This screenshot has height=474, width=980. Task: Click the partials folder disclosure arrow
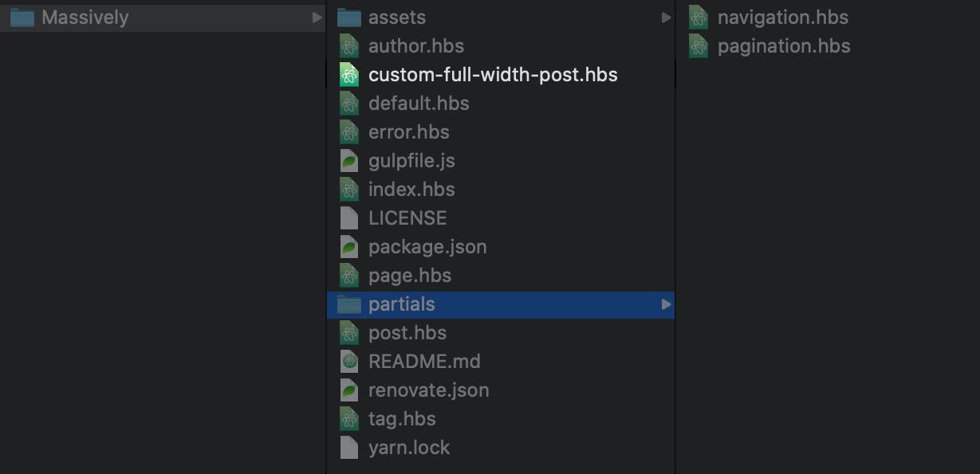pos(666,304)
